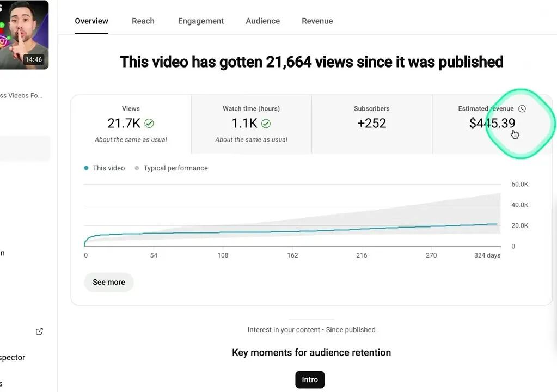Click the Intro key moment chip
557x392 pixels.
click(x=310, y=379)
